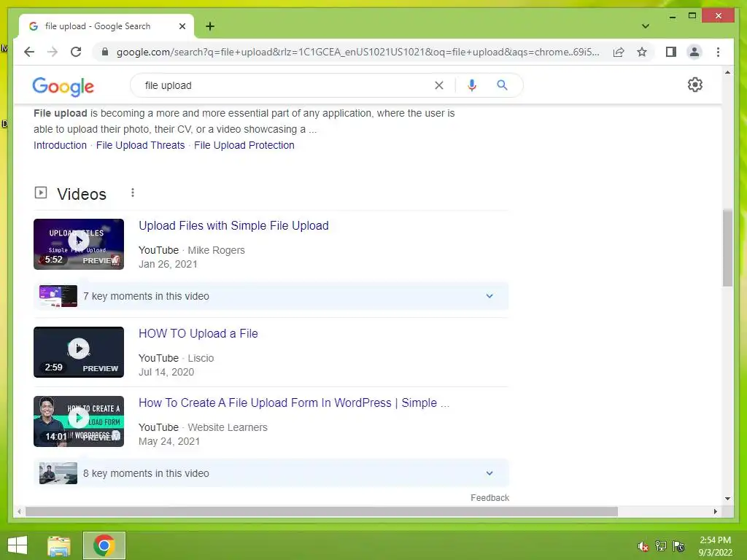Screen dimensions: 747x560
Task: Click the horizontal scrollbar thumb
Action: [322, 511]
